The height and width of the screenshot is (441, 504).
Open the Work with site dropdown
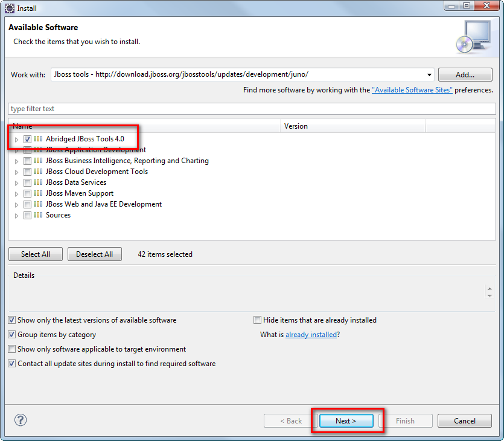(x=429, y=75)
